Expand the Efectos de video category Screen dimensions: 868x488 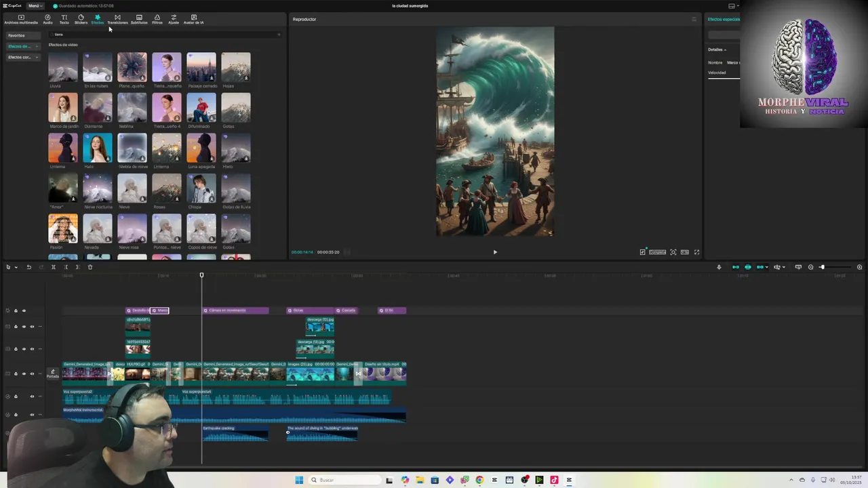(22, 46)
